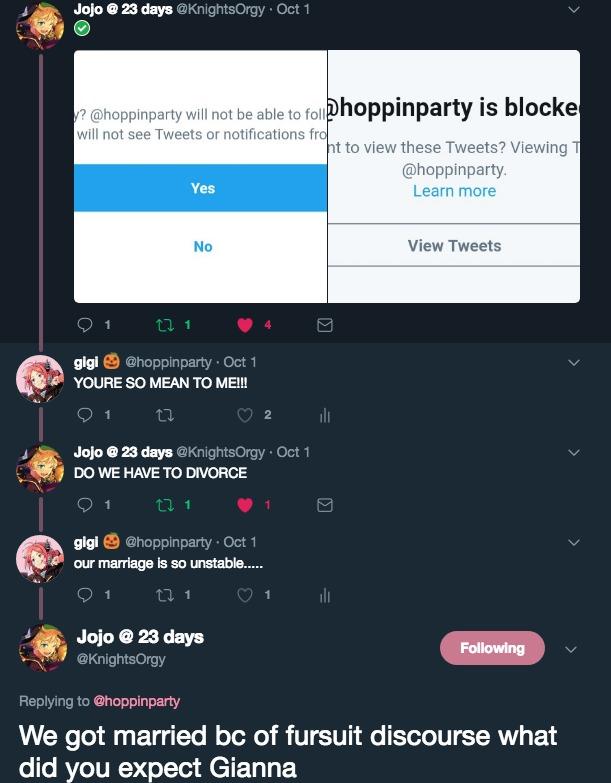611x783 pixels.
Task: Unlike the "DO WE HAVE TO DIVORCE" tweet
Action: pos(245,505)
